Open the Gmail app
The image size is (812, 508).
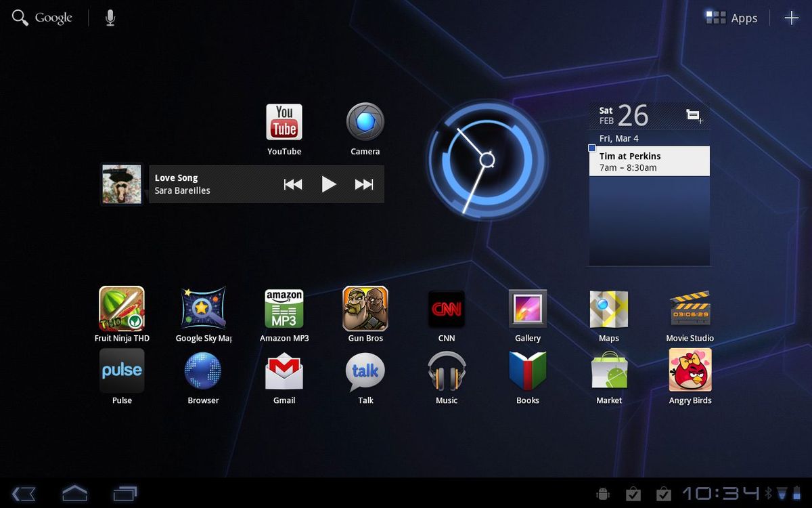coord(284,371)
